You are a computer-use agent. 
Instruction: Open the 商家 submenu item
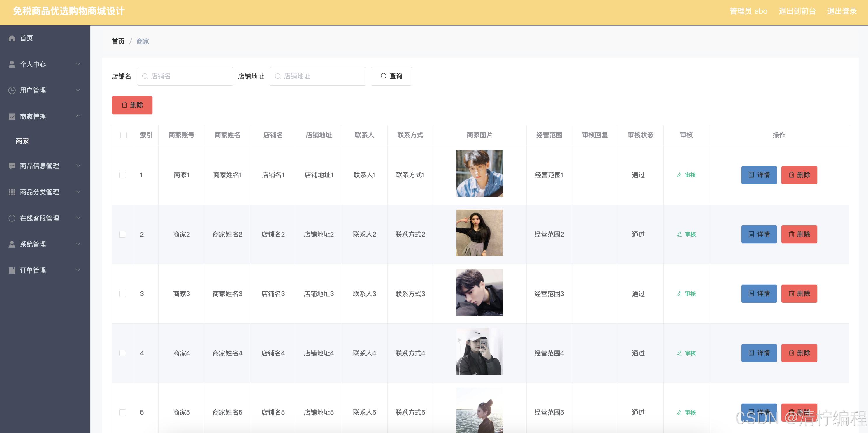[22, 141]
